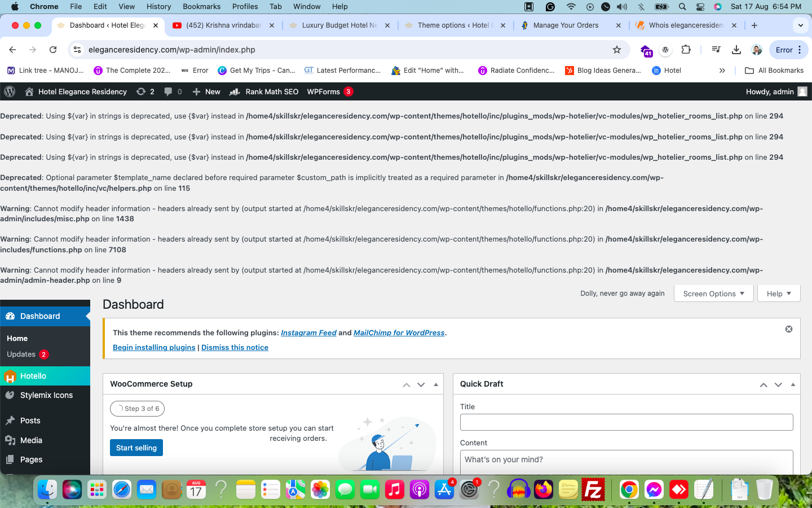Click the Instagram Feed plugin link
Screen dimensions: 812x508
[x=308, y=332]
